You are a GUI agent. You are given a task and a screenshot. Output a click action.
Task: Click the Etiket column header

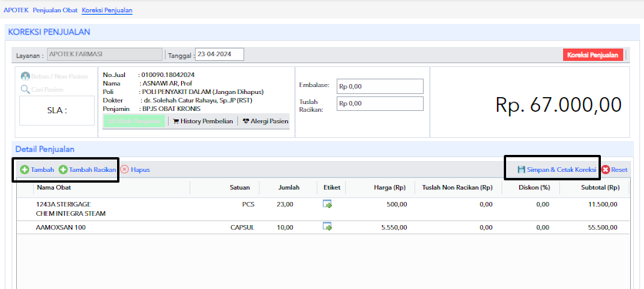(x=331, y=187)
